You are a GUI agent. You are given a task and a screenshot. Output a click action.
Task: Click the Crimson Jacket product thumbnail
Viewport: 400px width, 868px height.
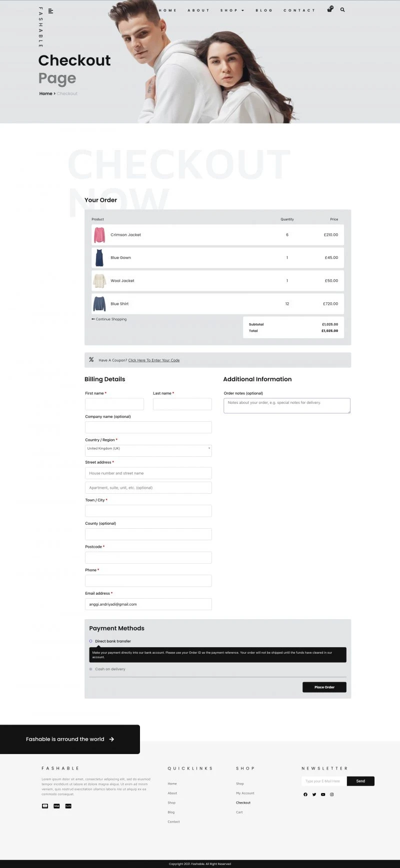pyautogui.click(x=99, y=235)
